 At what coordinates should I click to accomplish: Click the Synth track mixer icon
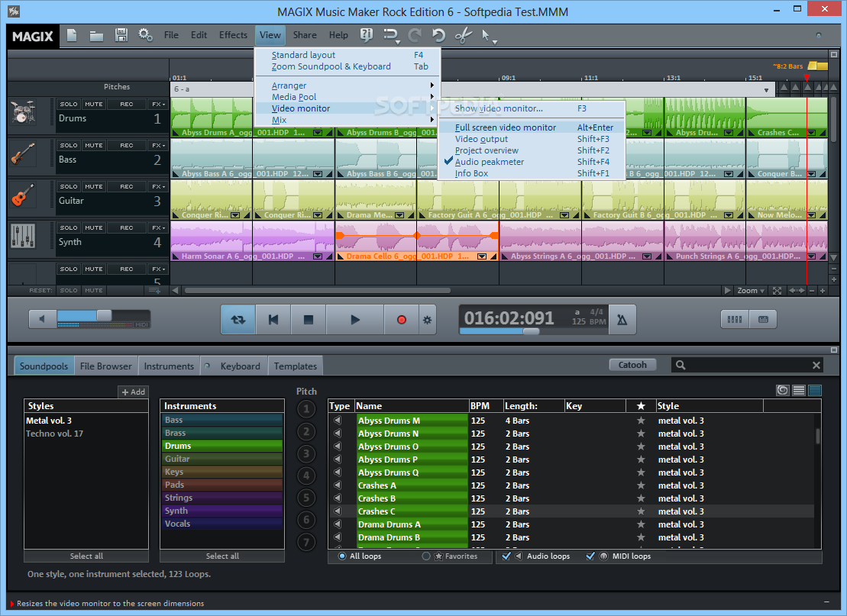click(x=23, y=237)
